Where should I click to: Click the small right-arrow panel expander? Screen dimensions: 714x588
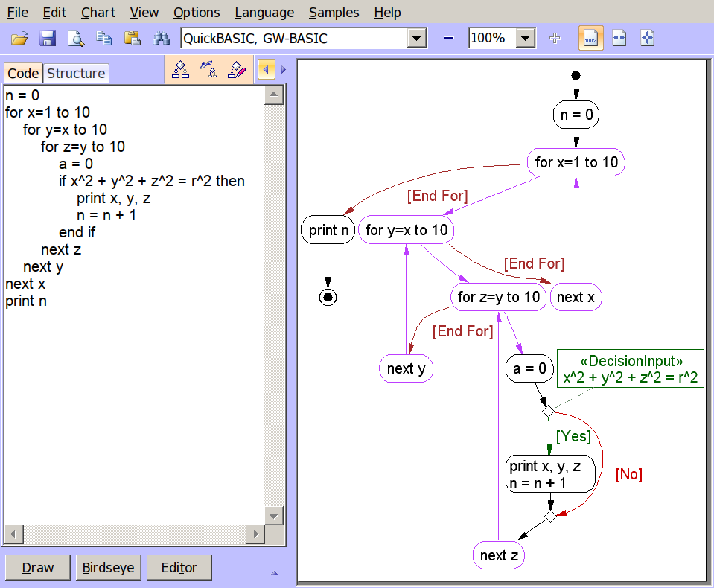(284, 70)
